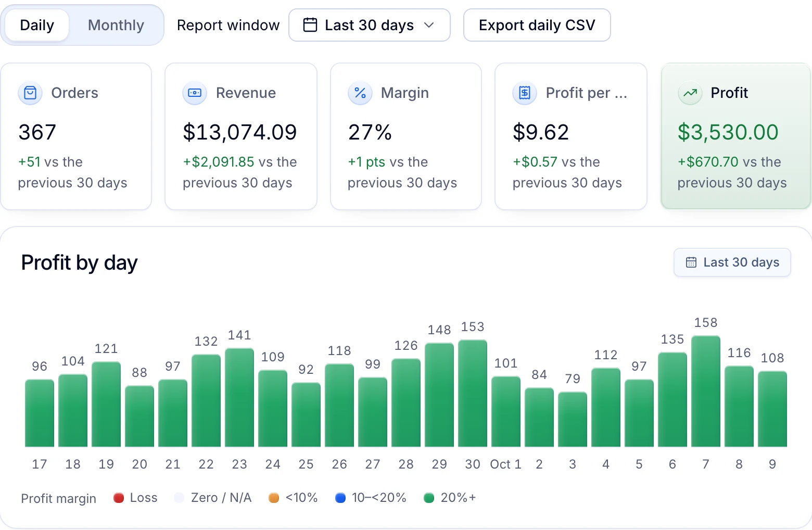The height and width of the screenshot is (530, 812).
Task: Click the Orders value 367
Action: click(37, 132)
